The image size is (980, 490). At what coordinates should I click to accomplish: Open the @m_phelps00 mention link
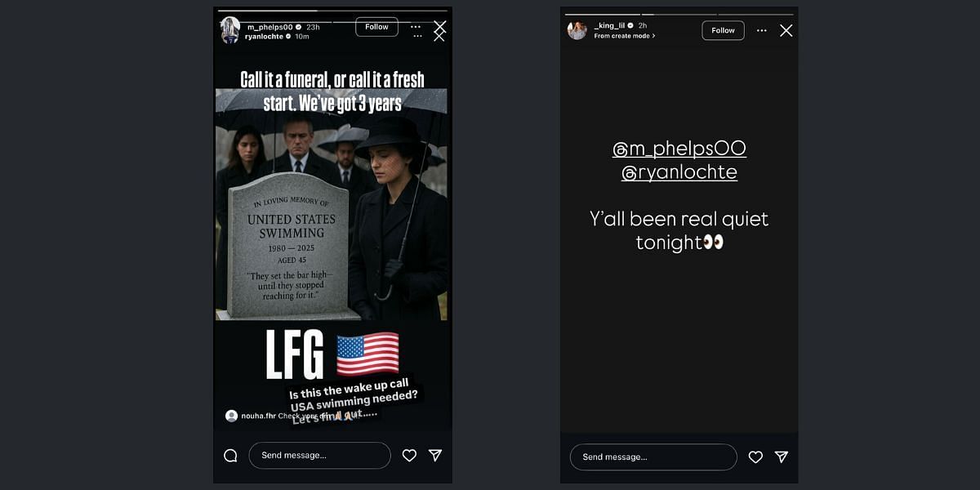(x=679, y=149)
